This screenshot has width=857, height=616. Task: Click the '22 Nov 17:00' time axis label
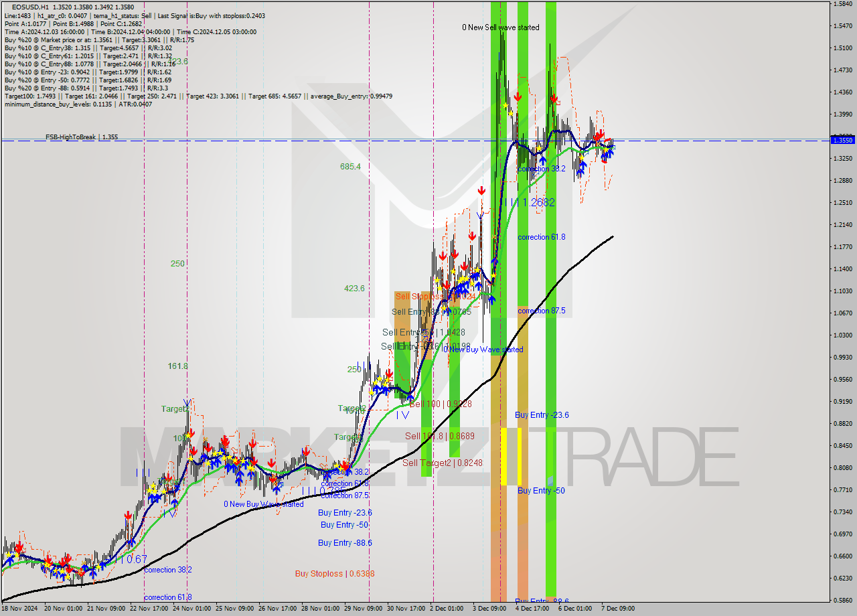pos(148,609)
